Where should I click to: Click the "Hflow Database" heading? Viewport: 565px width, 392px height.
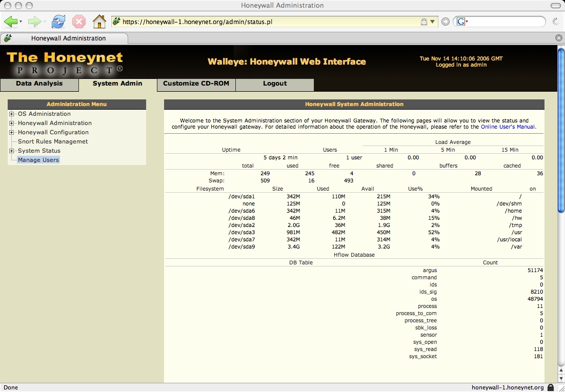(354, 255)
